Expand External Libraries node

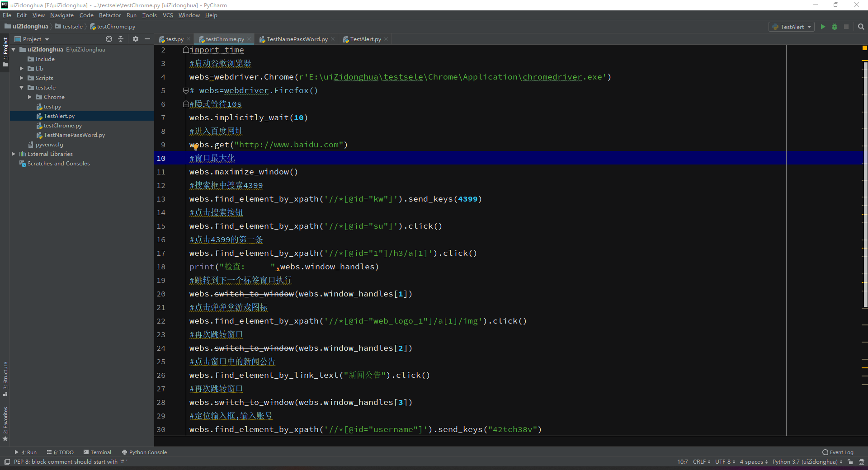coord(14,154)
